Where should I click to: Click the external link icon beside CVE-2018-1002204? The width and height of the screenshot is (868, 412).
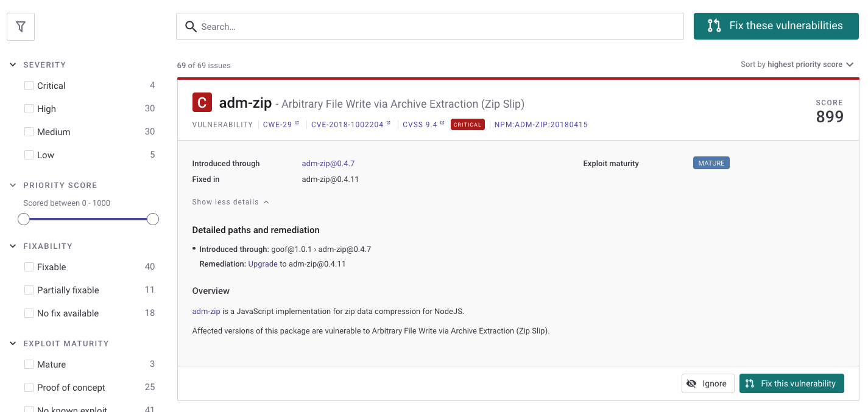click(x=389, y=124)
